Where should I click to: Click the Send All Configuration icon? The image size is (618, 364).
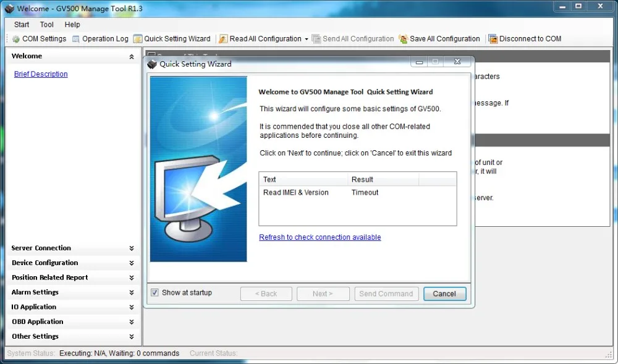[316, 39]
